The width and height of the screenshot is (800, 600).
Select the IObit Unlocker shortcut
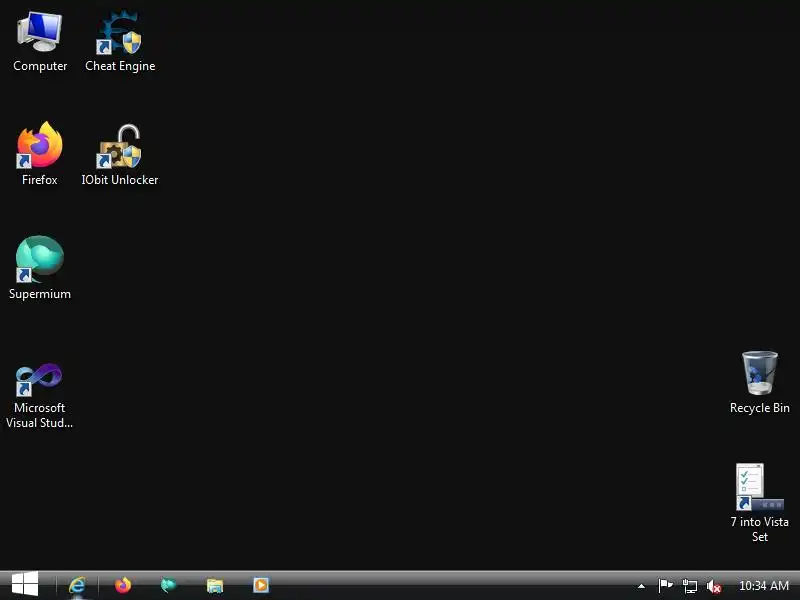tap(120, 155)
